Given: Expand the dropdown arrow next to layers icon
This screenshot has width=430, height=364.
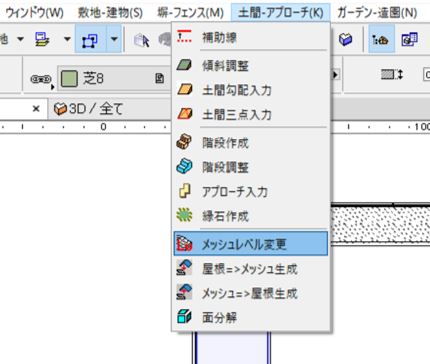Looking at the screenshot, I should [67, 39].
